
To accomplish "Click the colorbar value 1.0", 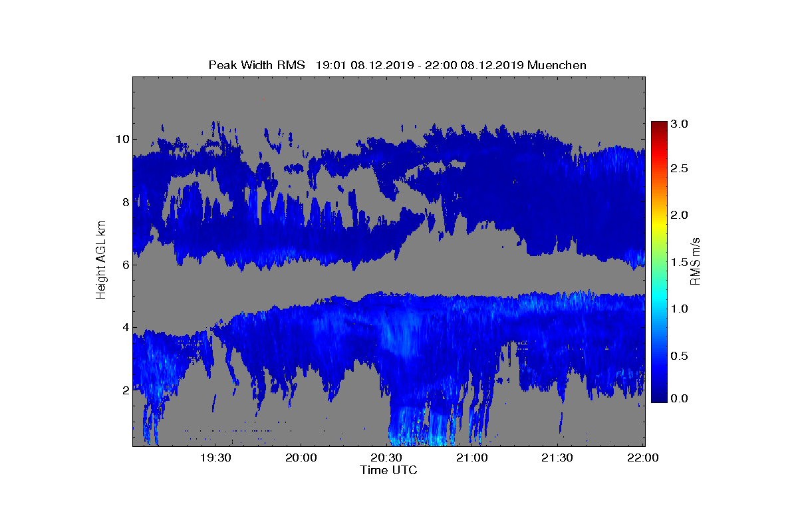I will click(x=678, y=309).
